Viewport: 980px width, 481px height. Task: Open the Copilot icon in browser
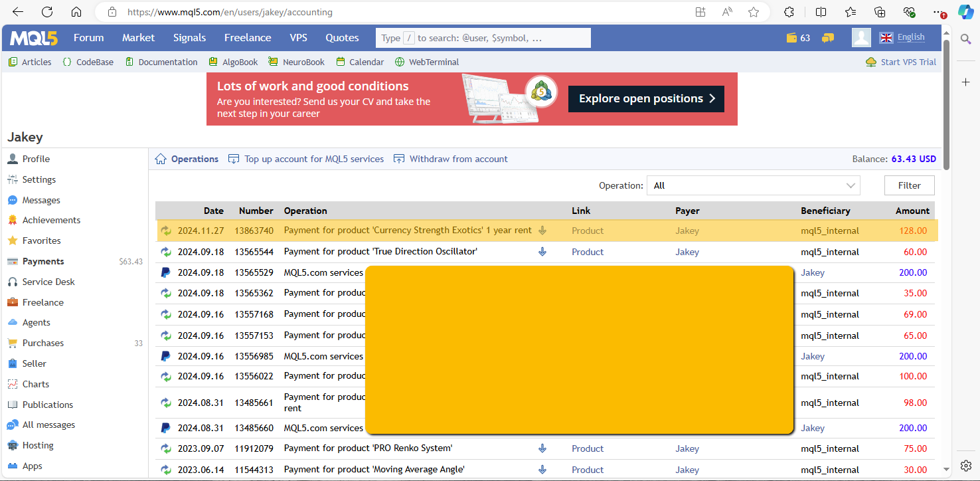[x=965, y=12]
